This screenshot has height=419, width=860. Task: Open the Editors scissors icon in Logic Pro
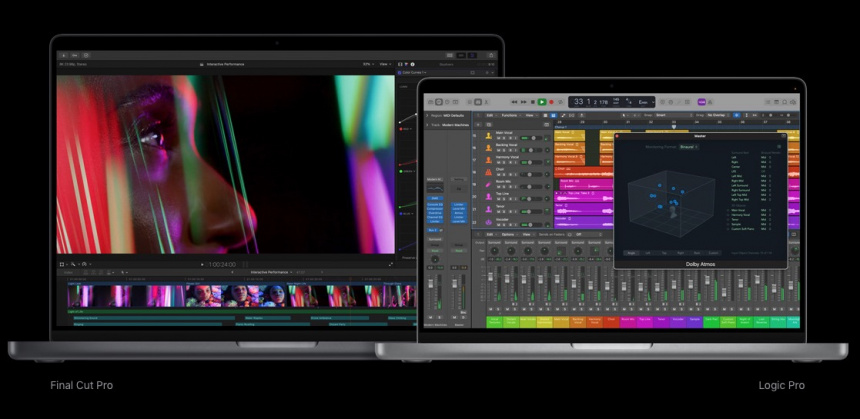[x=486, y=102]
